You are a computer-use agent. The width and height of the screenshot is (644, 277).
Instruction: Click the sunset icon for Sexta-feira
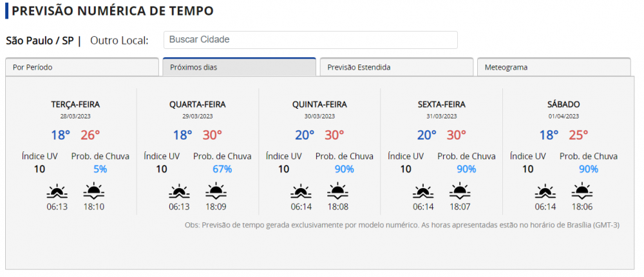[459, 191]
